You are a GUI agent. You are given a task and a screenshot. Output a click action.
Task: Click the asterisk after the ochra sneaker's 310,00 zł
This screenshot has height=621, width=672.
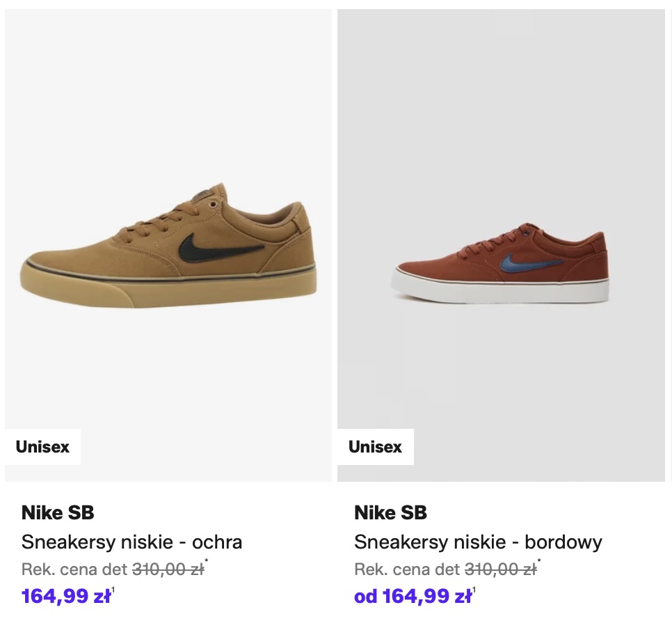coord(207,561)
